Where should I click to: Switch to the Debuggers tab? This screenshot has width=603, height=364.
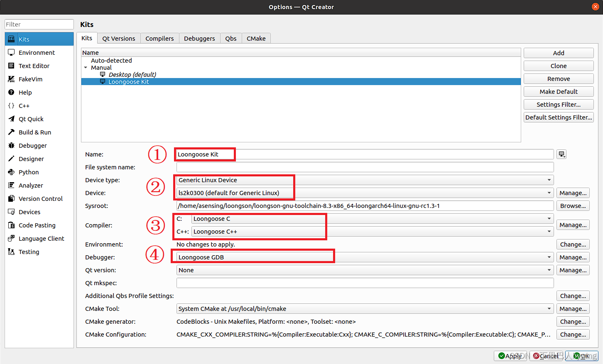pos(199,38)
